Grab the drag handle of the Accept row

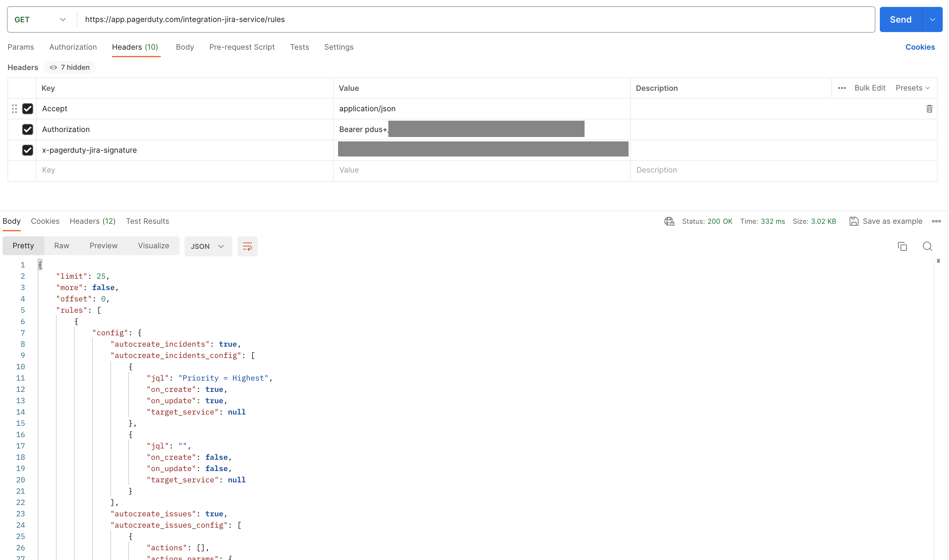(x=14, y=109)
